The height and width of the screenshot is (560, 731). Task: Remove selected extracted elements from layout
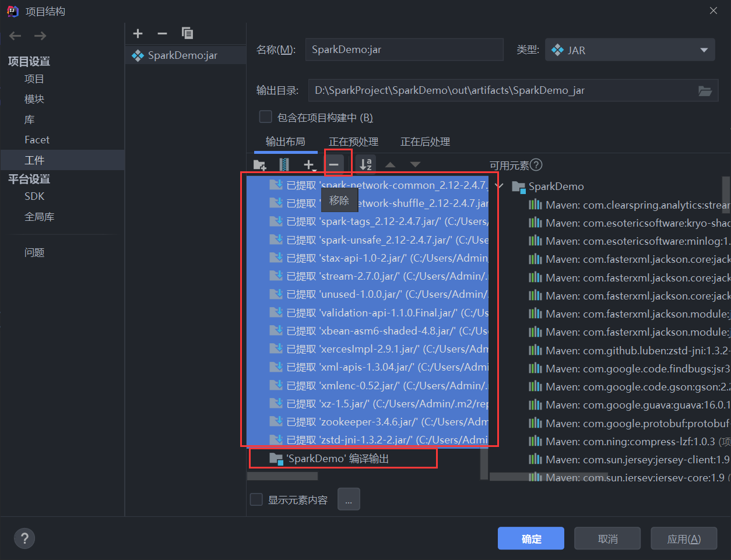coord(334,165)
